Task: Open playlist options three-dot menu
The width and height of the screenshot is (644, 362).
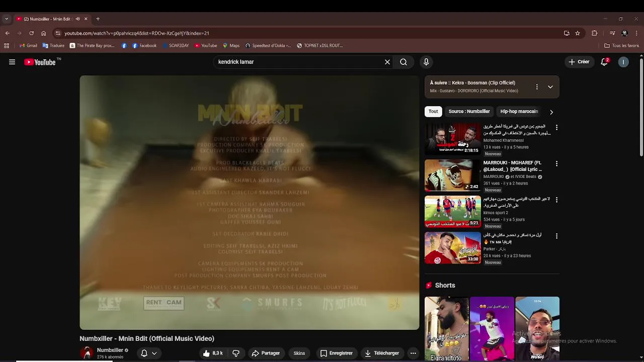Action: pos(537,86)
